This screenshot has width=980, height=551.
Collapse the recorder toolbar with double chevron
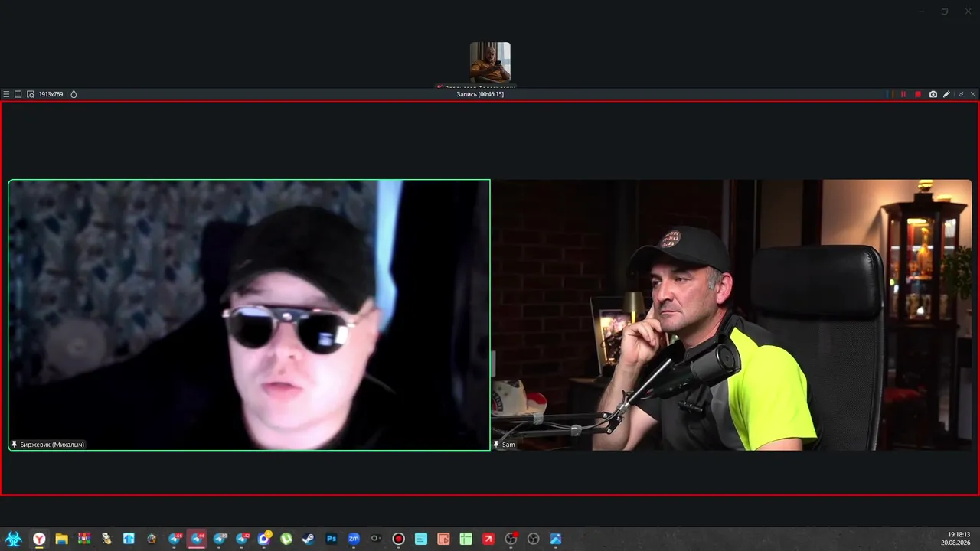[961, 94]
